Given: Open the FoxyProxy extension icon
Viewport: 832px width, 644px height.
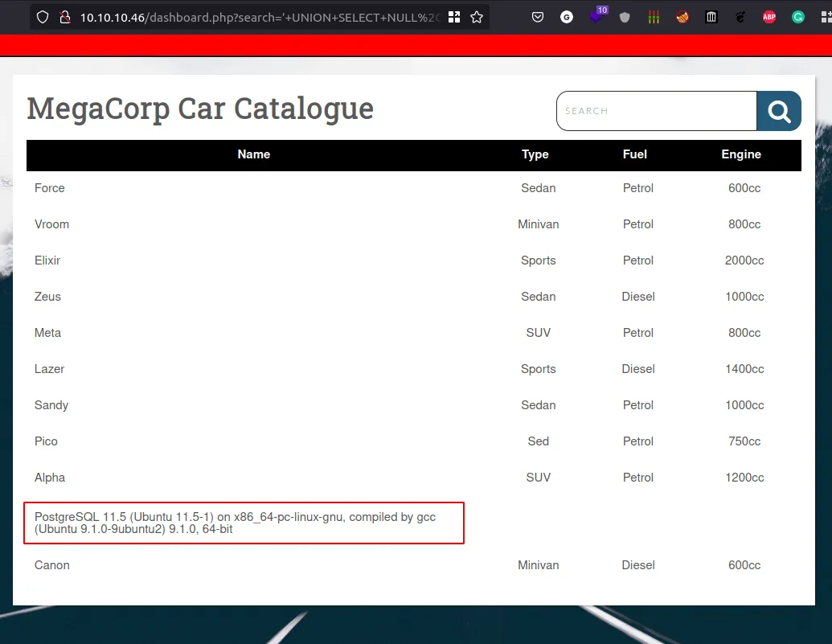Looking at the screenshot, I should pyautogui.click(x=682, y=17).
